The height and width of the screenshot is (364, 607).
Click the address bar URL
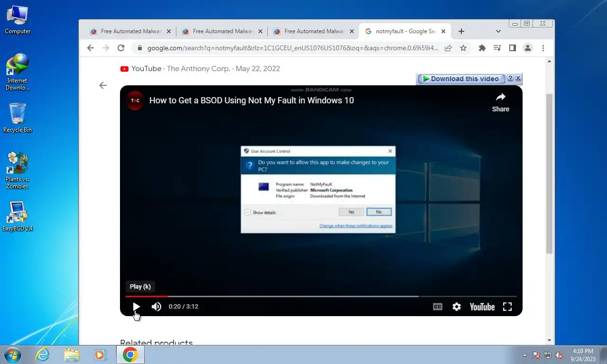click(x=293, y=48)
